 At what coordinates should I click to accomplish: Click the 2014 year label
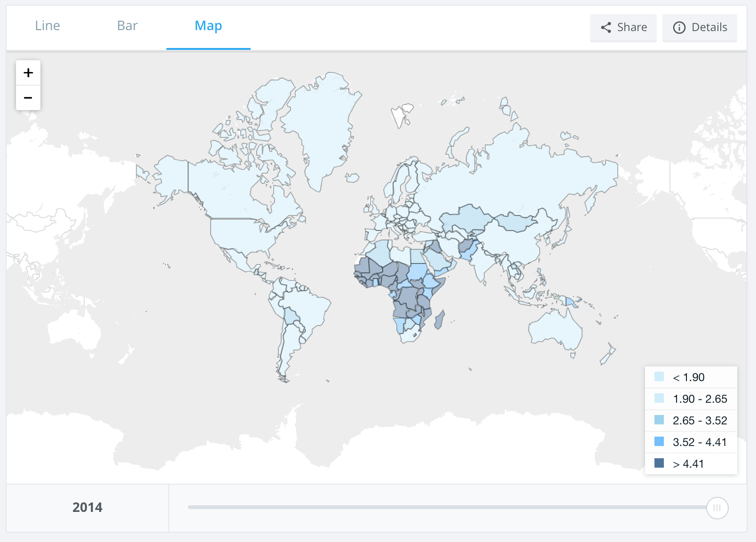tap(87, 508)
